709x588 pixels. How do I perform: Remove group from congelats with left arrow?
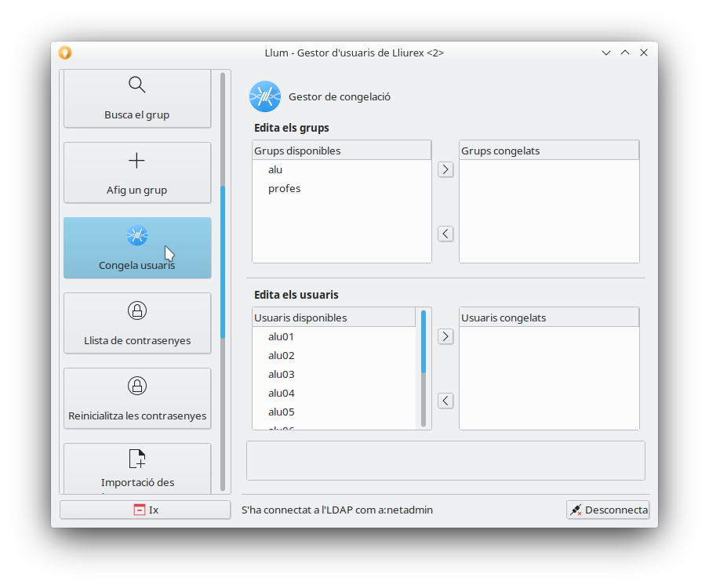pyautogui.click(x=445, y=234)
